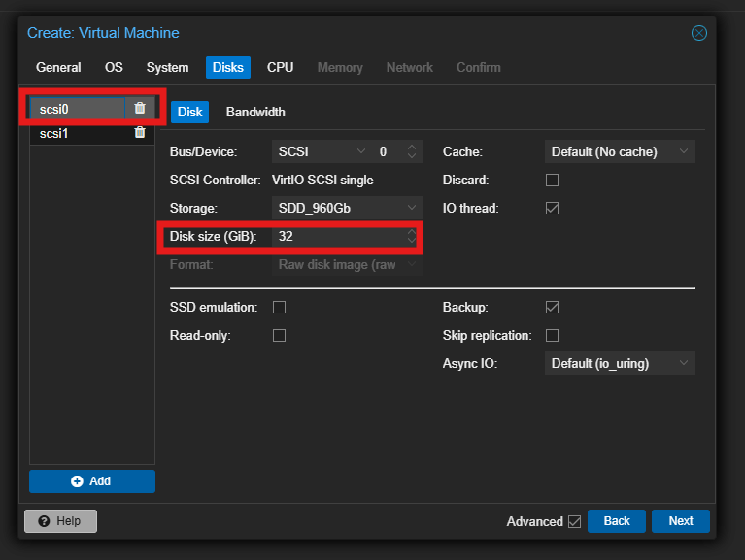This screenshot has height=560, width=745.
Task: Decrease the disk size value
Action: coord(412,240)
